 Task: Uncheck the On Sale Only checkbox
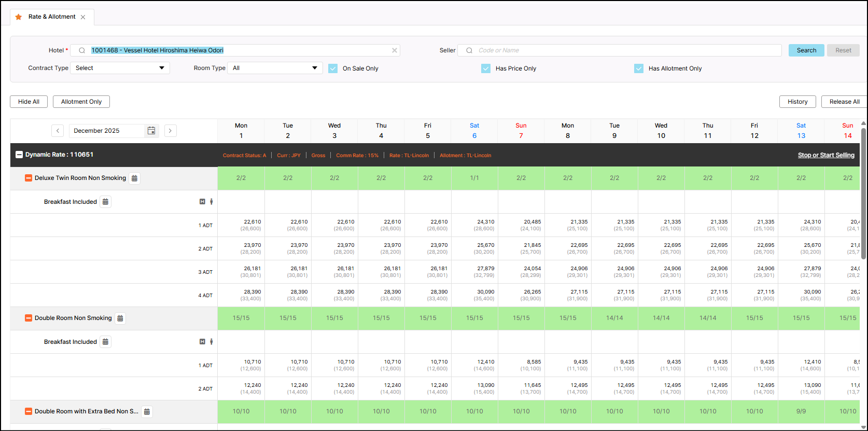coord(333,68)
